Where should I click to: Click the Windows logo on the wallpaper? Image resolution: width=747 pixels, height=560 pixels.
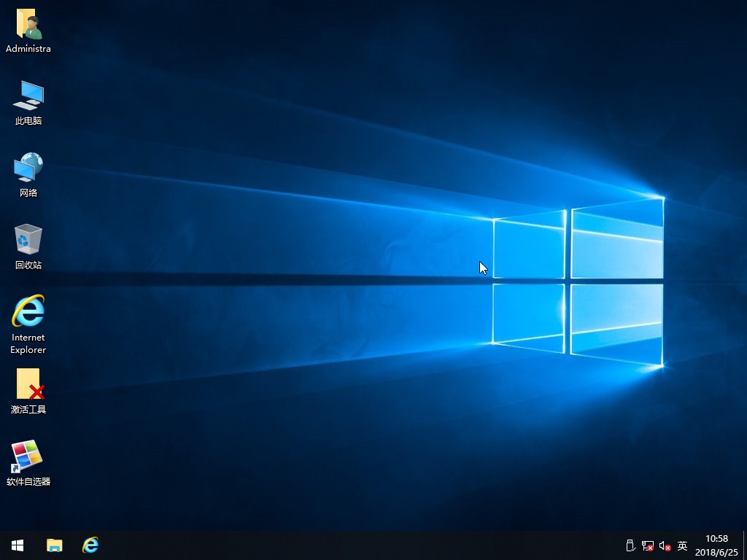tap(578, 281)
